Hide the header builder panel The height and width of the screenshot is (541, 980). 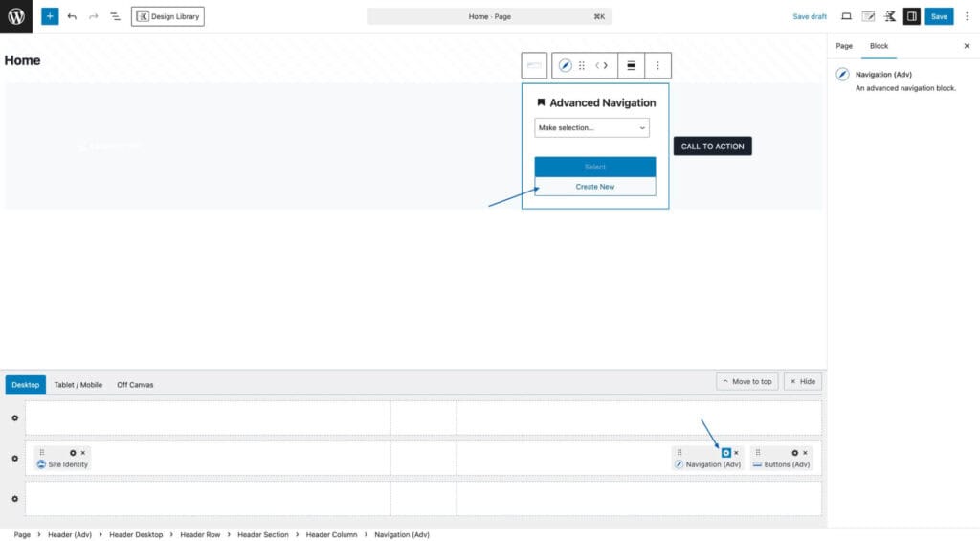(802, 381)
